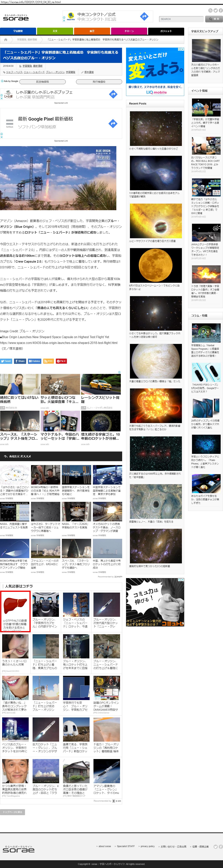Open the ガジェット navigation tab

pos(166,31)
